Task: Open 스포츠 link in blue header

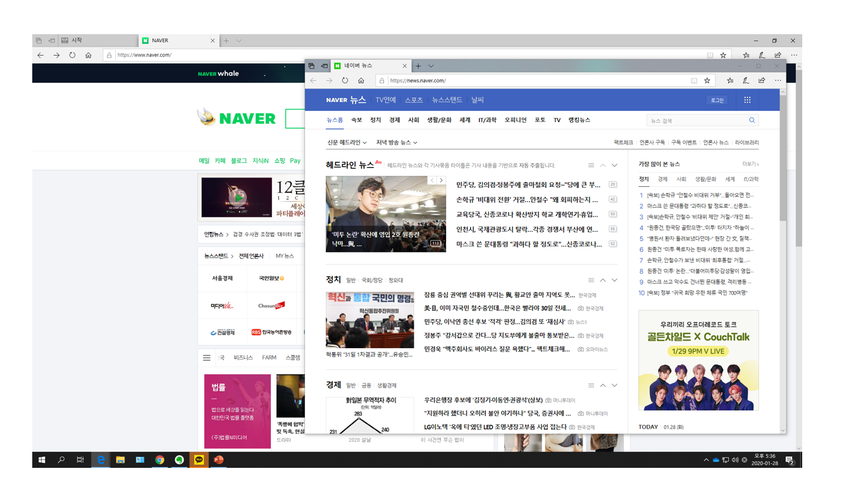Action: pyautogui.click(x=414, y=100)
